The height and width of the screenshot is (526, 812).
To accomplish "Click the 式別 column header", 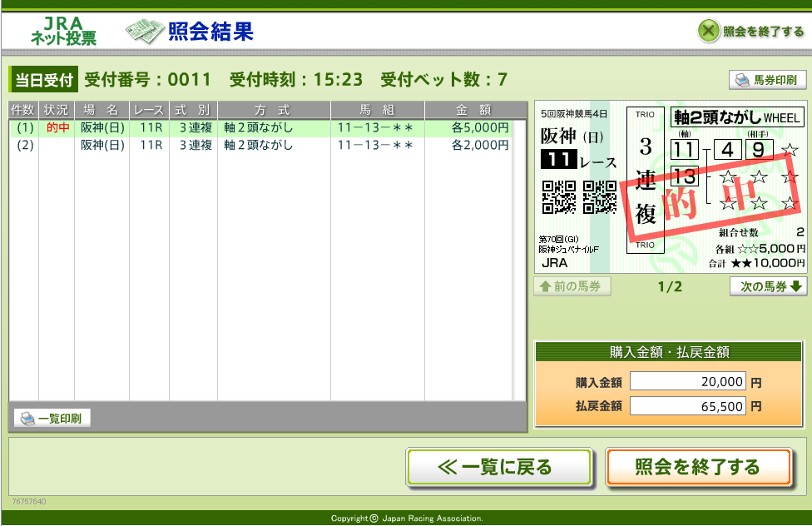I will coord(193,110).
